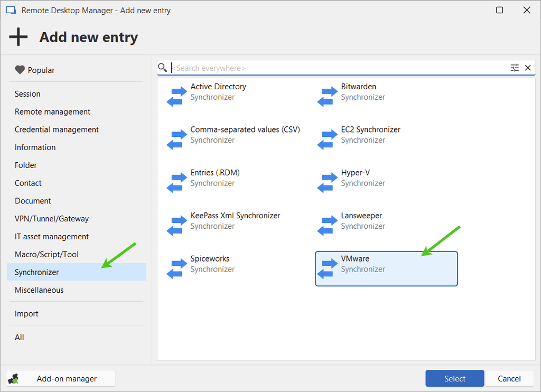The image size is (541, 392).
Task: Focus the Search everywhere field
Action: click(338, 68)
